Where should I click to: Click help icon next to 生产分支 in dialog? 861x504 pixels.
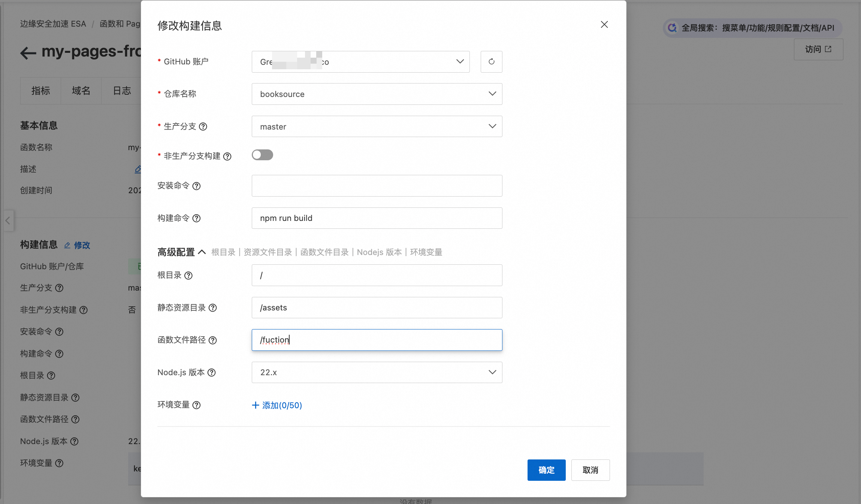[x=203, y=127]
